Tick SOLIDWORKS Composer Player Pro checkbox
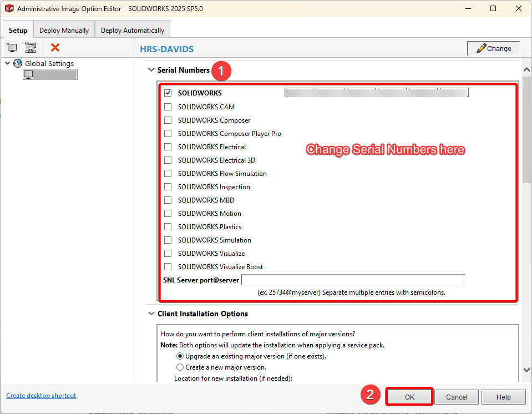This screenshot has height=414, width=532. [168, 133]
